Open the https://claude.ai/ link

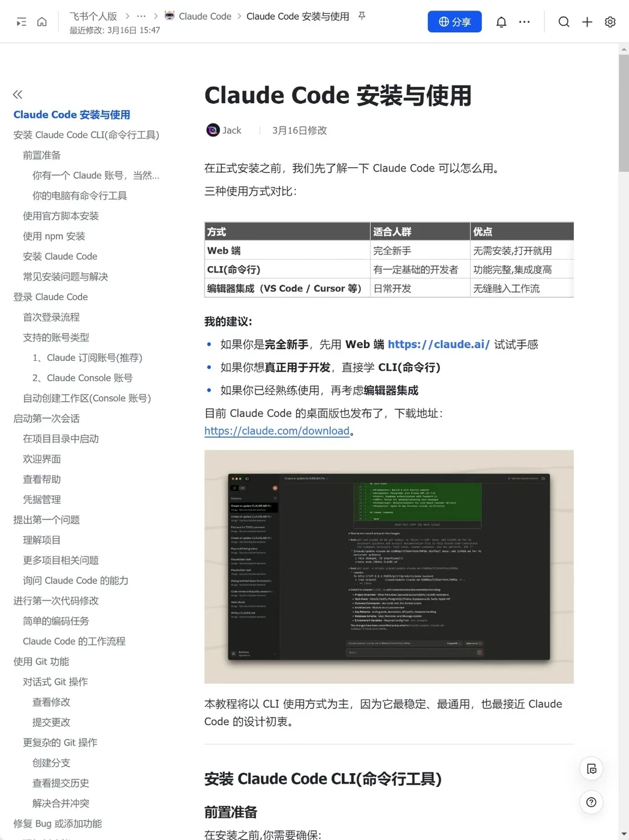pos(439,344)
